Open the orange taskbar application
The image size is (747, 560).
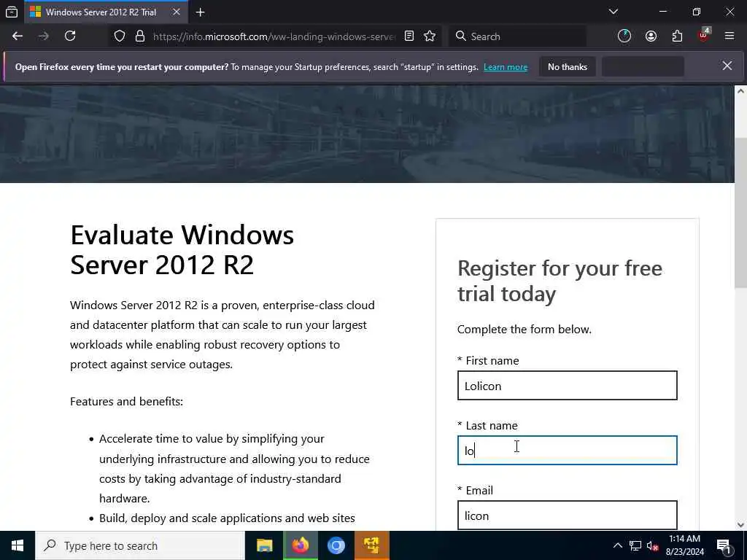point(371,545)
